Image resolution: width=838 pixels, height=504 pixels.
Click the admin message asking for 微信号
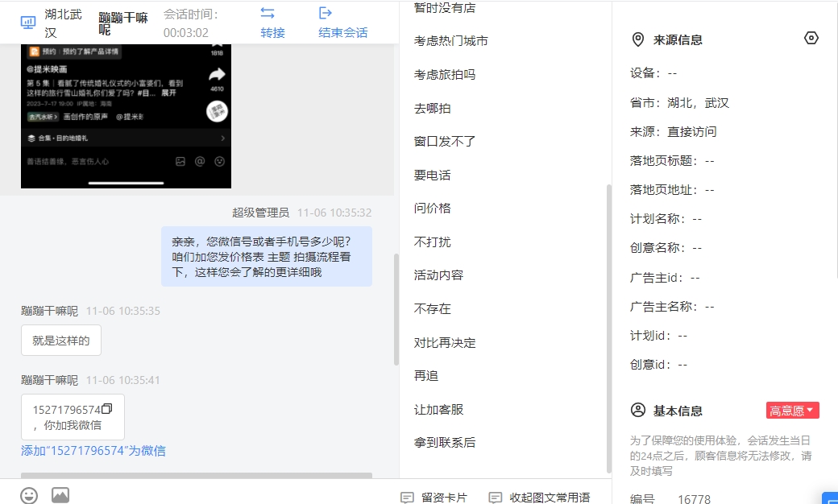tap(267, 256)
